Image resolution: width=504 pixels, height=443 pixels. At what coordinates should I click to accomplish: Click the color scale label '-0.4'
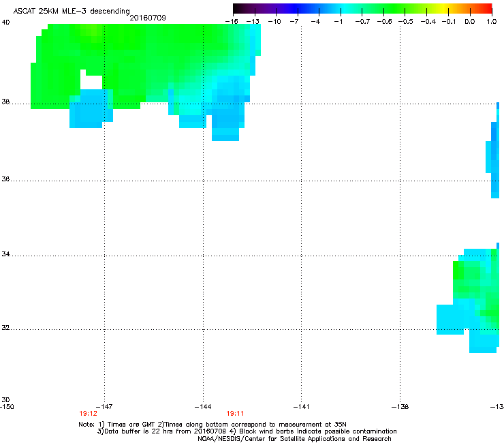pyautogui.click(x=428, y=22)
